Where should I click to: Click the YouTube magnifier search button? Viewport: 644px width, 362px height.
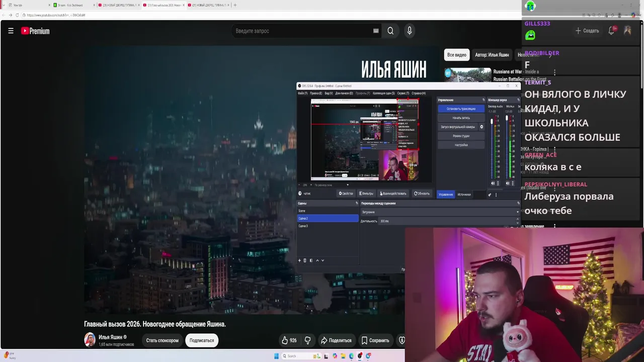coord(390,31)
